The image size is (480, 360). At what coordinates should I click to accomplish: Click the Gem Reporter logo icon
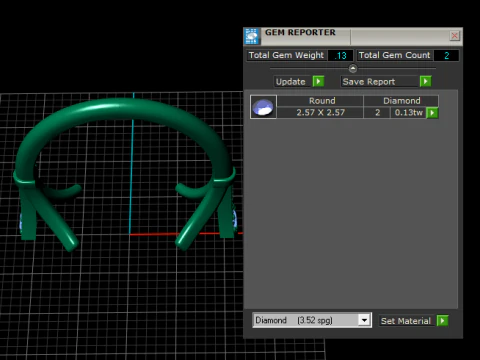click(252, 36)
